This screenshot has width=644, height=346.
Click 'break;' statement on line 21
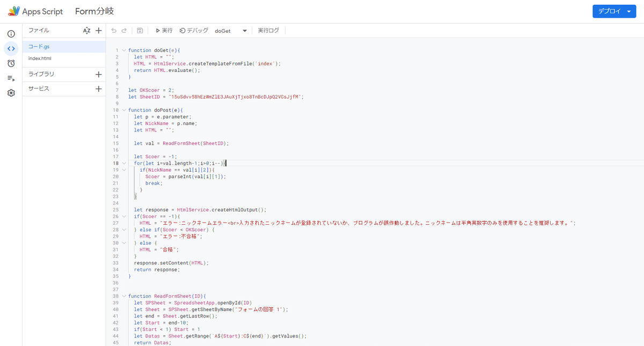coord(154,183)
